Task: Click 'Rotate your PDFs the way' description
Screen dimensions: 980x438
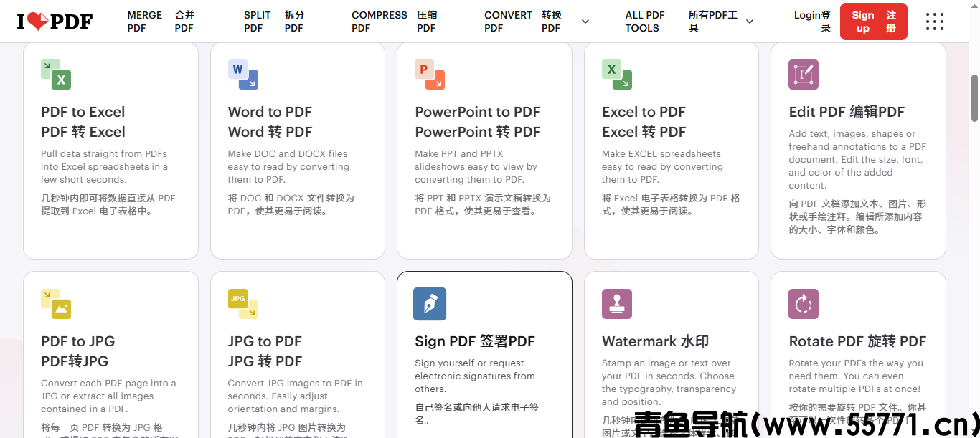Action: pos(855,376)
